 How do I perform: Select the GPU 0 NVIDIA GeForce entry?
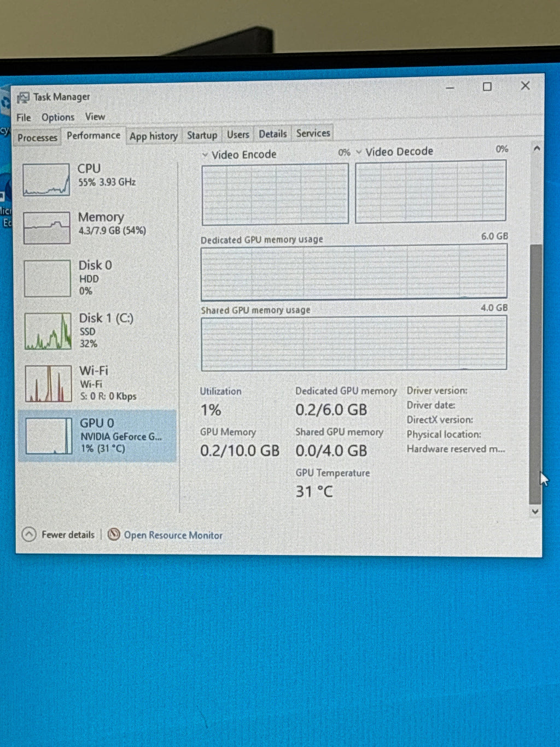[x=98, y=436]
